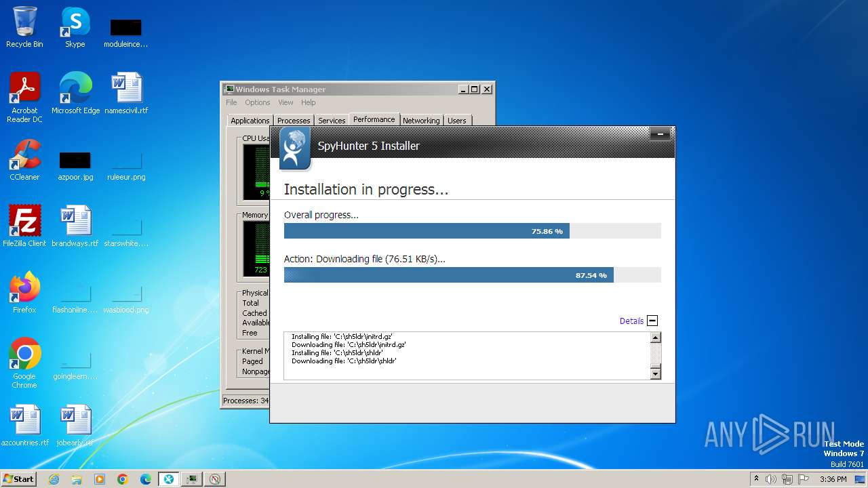Show hidden system tray icons
868x488 pixels.
pos(756,479)
